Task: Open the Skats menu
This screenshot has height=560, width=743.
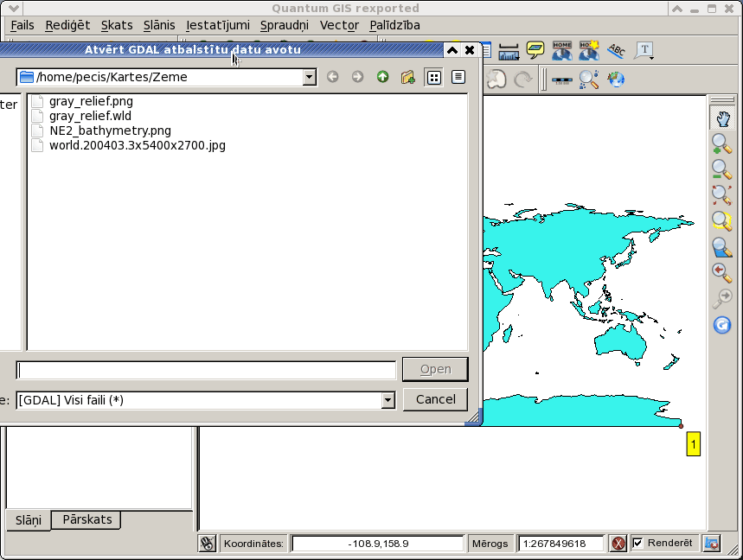Action: click(117, 25)
